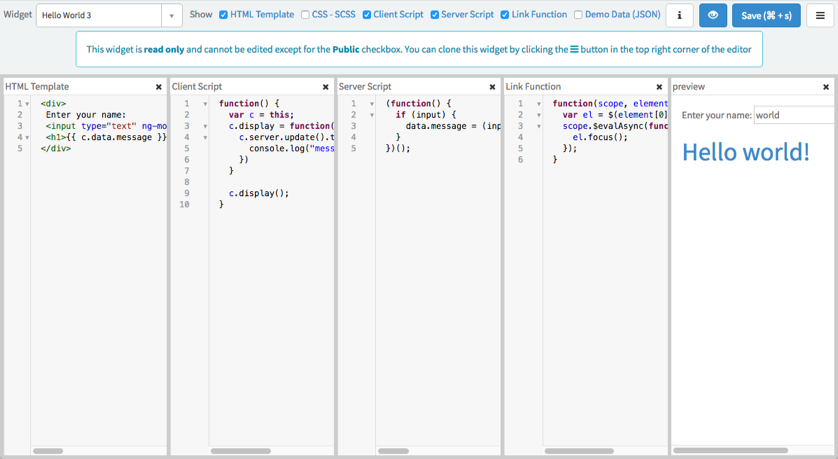Collapse fold arrow on HTML Template line 1
The width and height of the screenshot is (838, 459).
27,104
